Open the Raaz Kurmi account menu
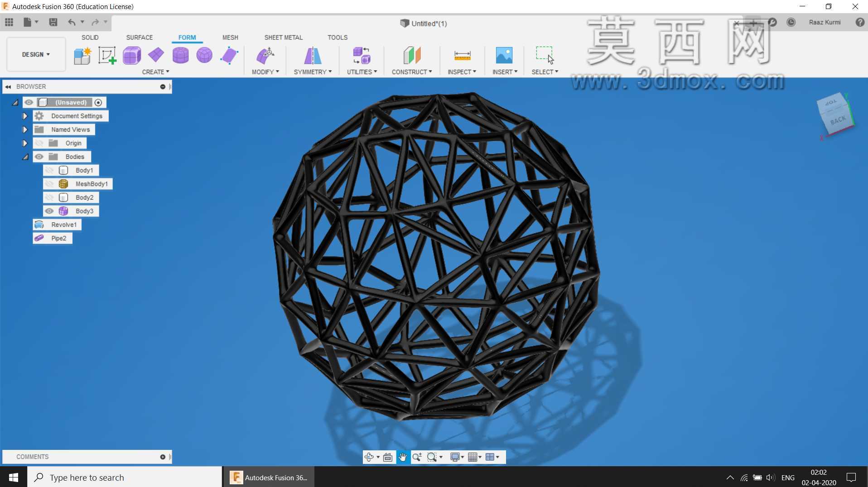This screenshot has width=868, height=487. 825,22
